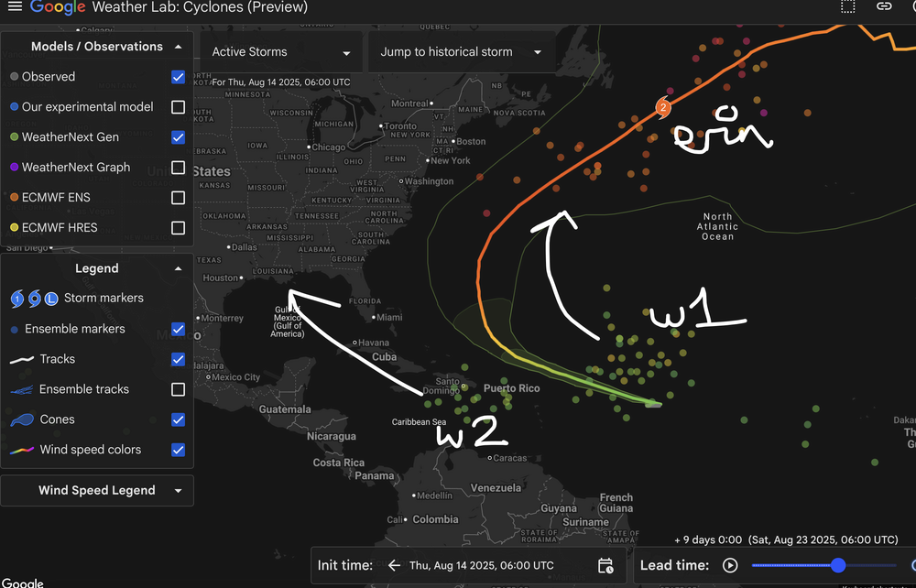Screen dimensions: 916x588
Task: Click the New York map label
Action: coord(451,160)
